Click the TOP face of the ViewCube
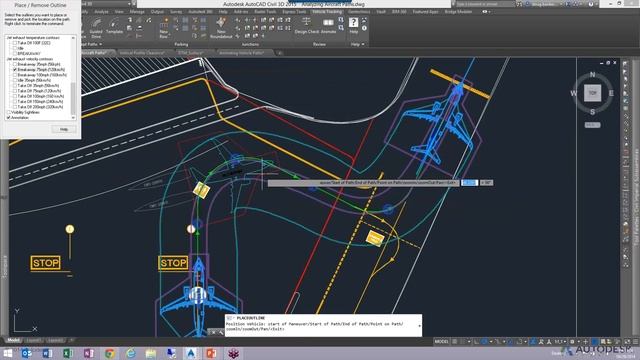This screenshot has width=640, height=360. 592,93
